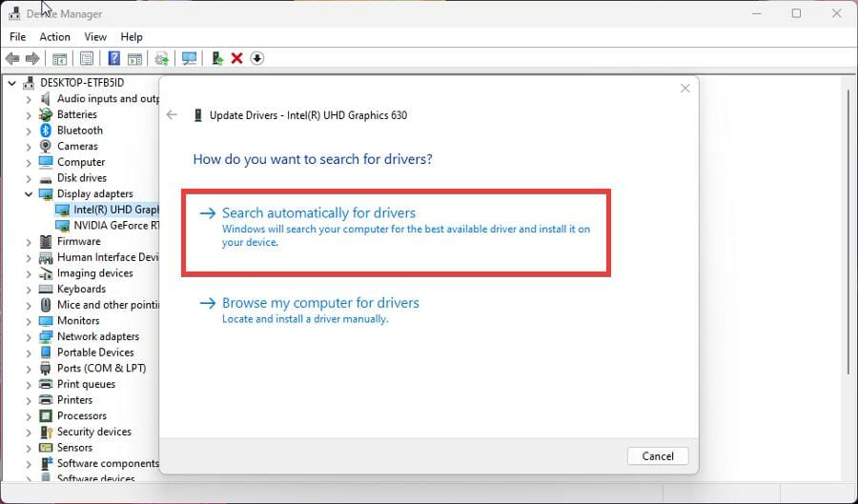Image resolution: width=858 pixels, height=504 pixels.
Task: Expand the Imaging devices node
Action: 29,273
